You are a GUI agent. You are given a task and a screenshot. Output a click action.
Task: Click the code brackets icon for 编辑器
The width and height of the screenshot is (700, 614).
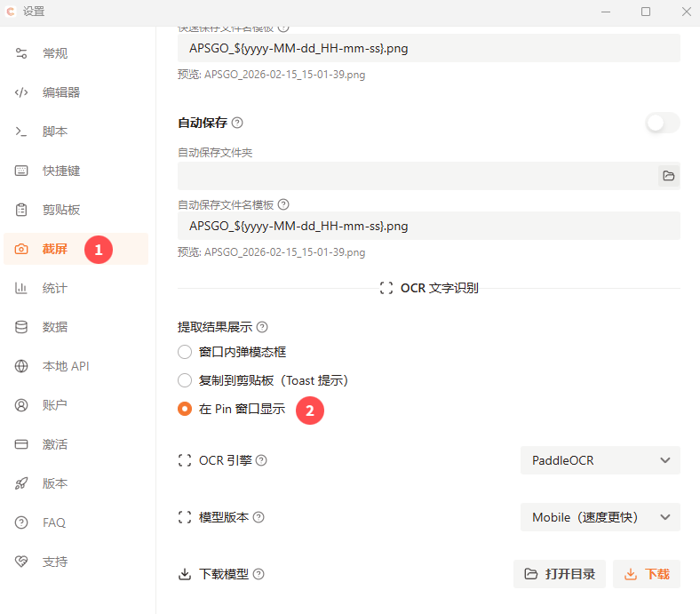[x=21, y=92]
